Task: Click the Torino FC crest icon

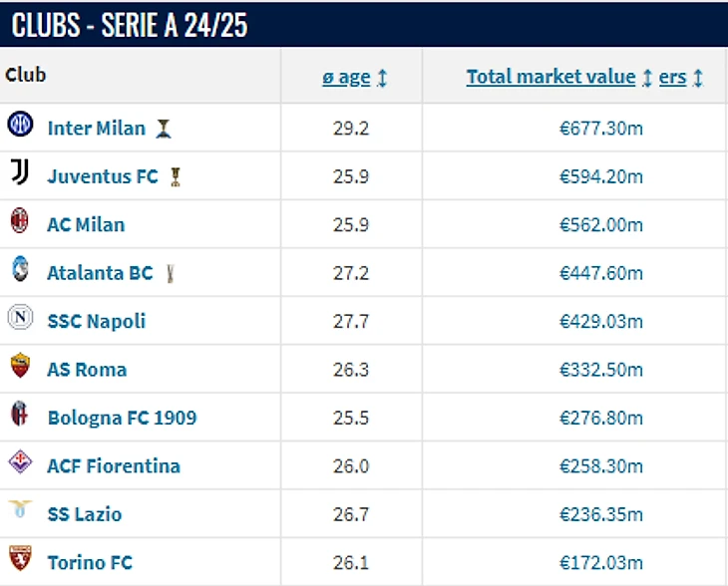Action: (x=20, y=559)
